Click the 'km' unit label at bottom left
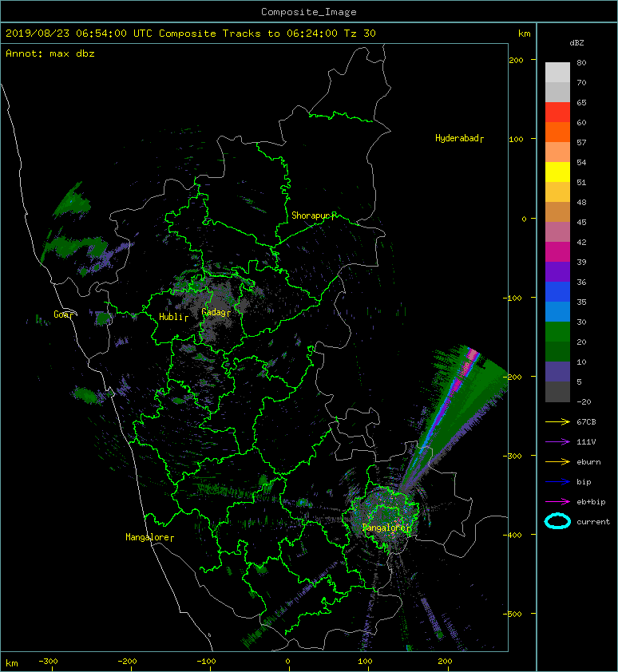The image size is (618, 672). (12, 663)
